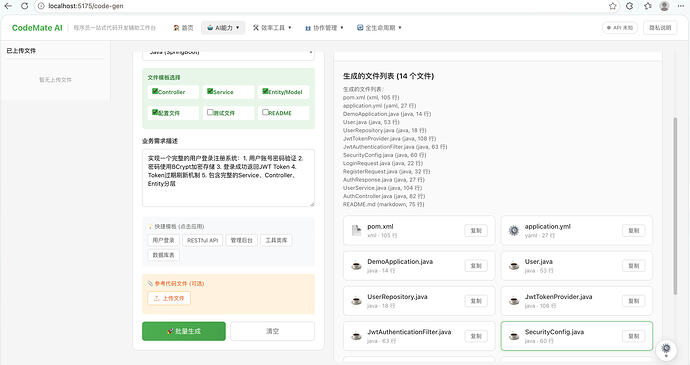Click the 已上传文件 sidebar heading

pos(21,51)
